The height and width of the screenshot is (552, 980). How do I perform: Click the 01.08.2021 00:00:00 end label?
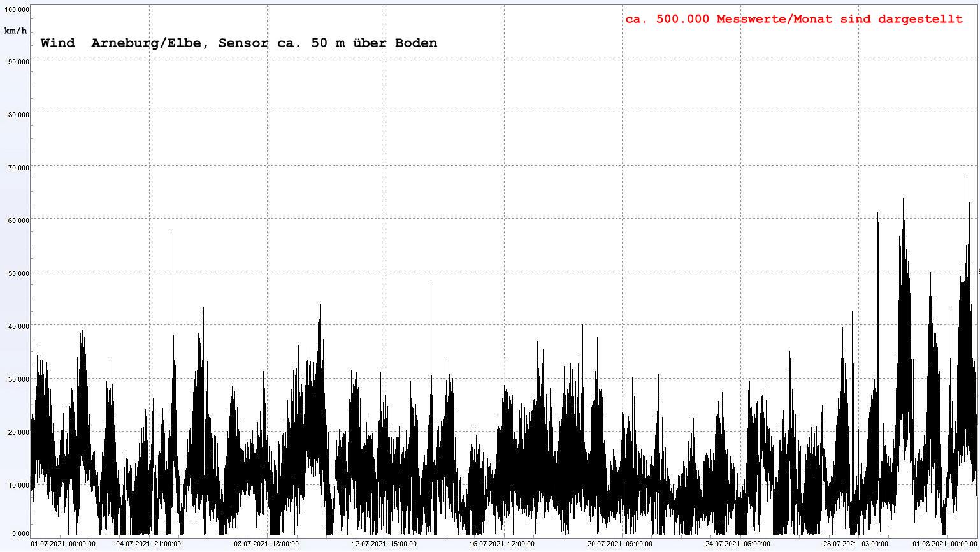point(945,544)
